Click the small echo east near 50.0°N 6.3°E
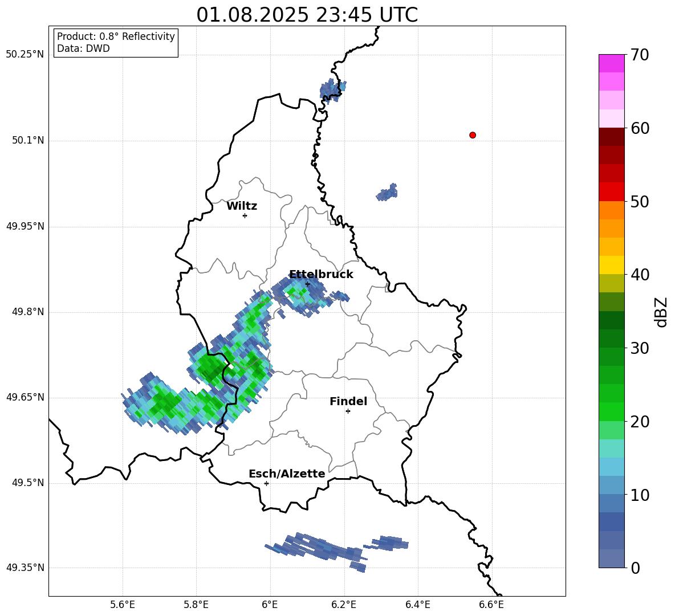The image size is (675, 616). (x=387, y=193)
